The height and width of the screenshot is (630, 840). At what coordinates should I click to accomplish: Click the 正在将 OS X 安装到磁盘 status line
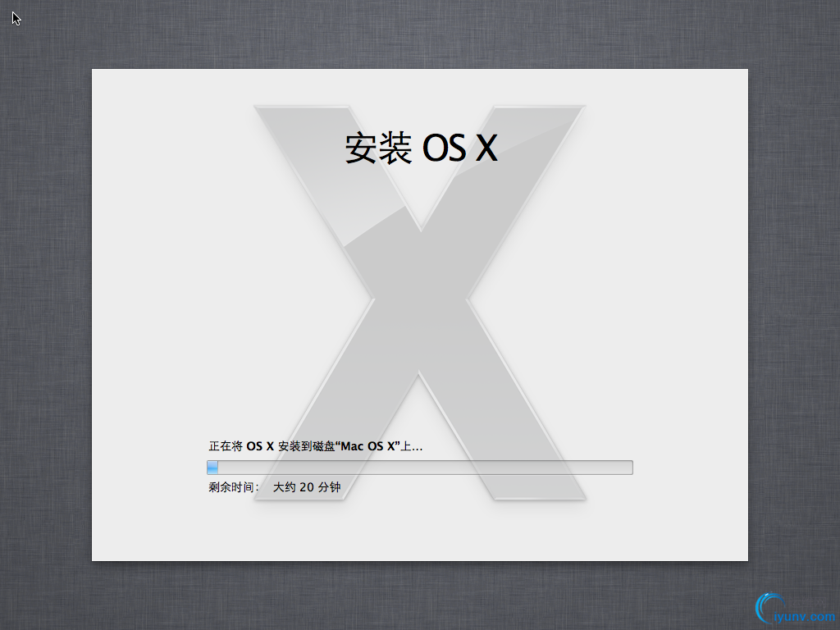[314, 445]
